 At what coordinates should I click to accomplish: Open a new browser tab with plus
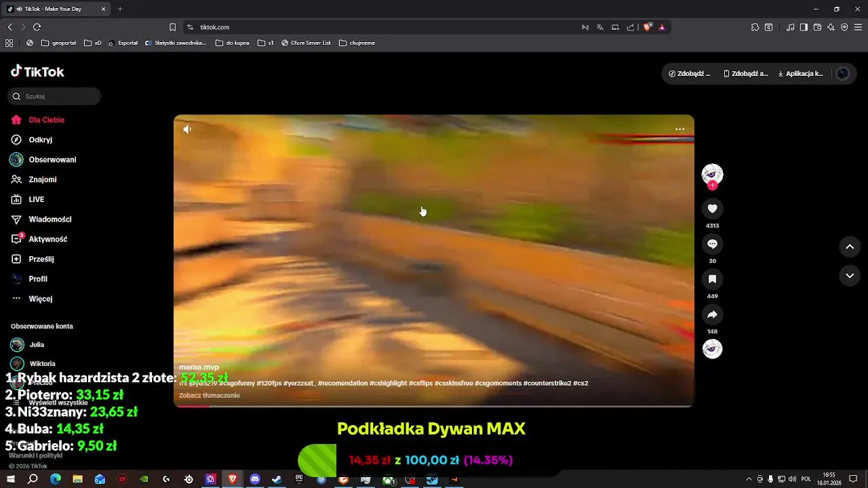pos(120,9)
